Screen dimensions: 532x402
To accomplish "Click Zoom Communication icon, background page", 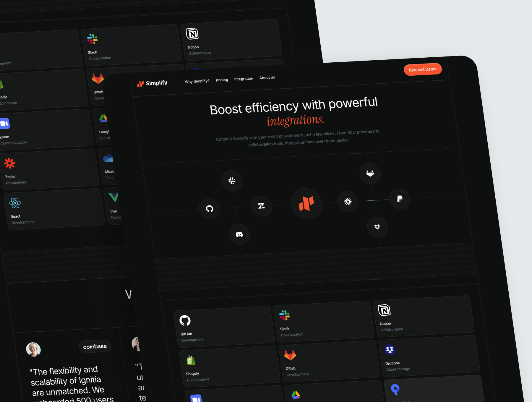I will click(5, 124).
